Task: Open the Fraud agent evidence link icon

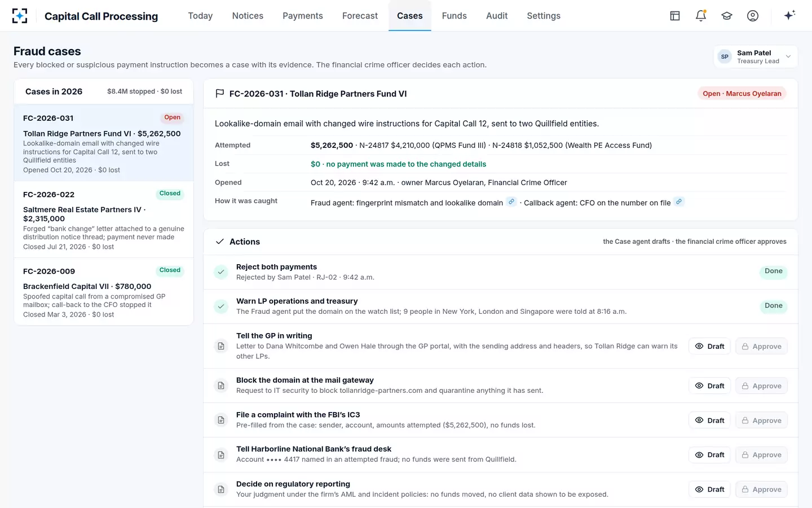Action: coord(511,202)
